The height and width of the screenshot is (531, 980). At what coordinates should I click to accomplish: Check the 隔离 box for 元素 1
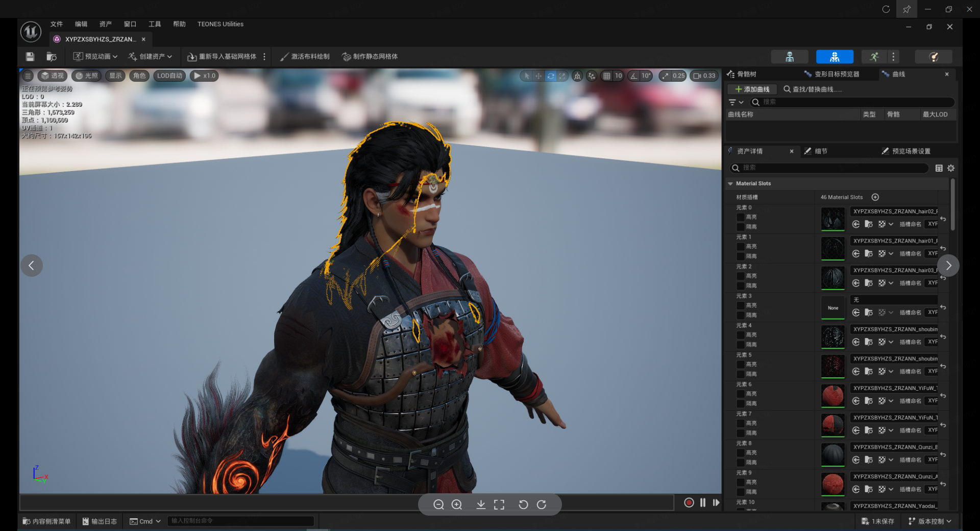point(740,256)
